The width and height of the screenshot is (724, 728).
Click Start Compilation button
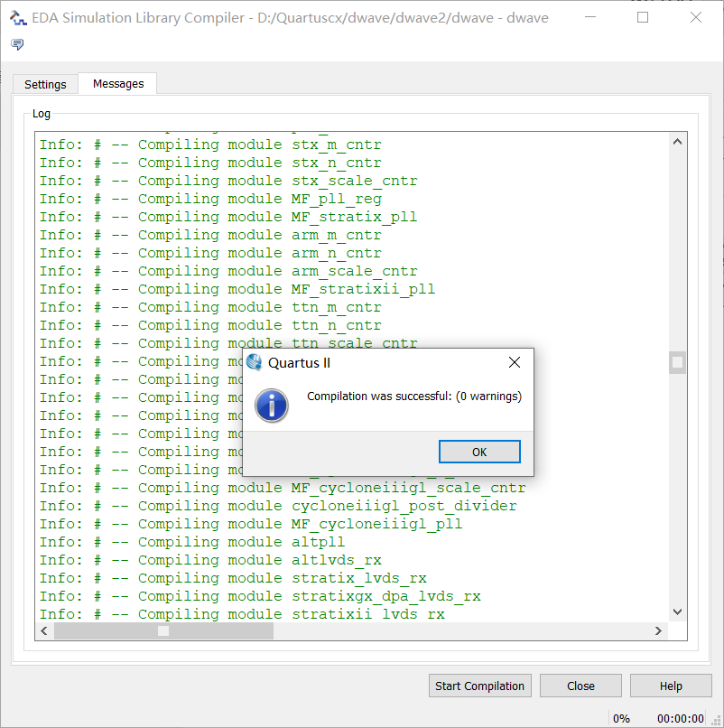pyautogui.click(x=480, y=686)
